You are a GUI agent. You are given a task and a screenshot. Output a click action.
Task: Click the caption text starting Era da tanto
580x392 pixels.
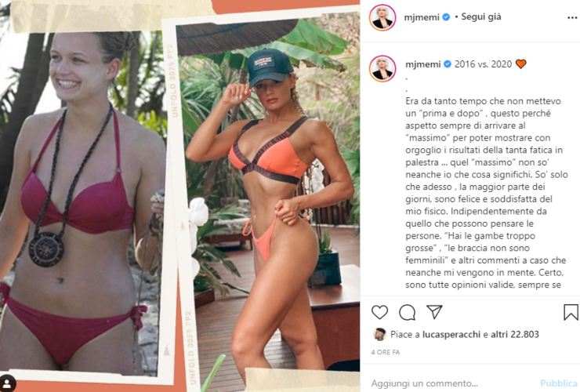click(x=487, y=193)
